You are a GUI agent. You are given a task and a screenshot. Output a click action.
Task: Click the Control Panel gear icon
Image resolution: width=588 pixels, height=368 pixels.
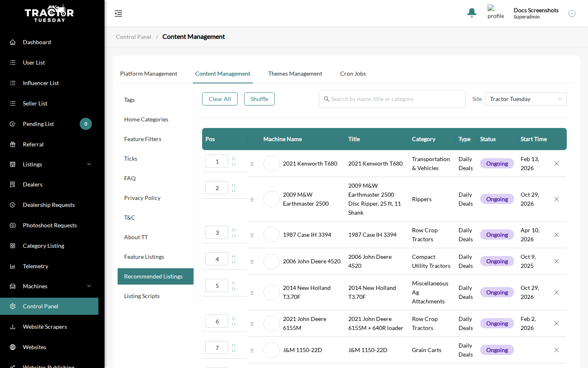tap(13, 306)
